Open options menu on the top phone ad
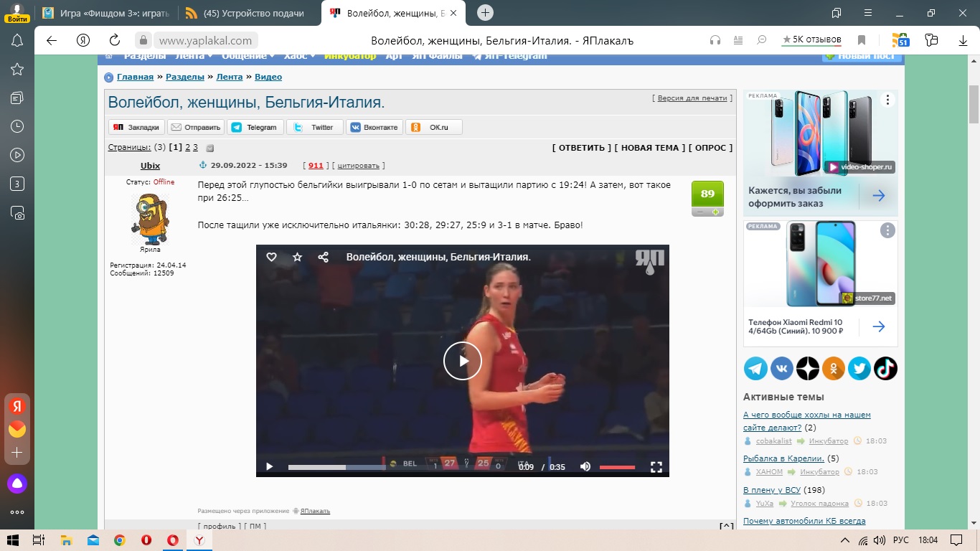 887,100
